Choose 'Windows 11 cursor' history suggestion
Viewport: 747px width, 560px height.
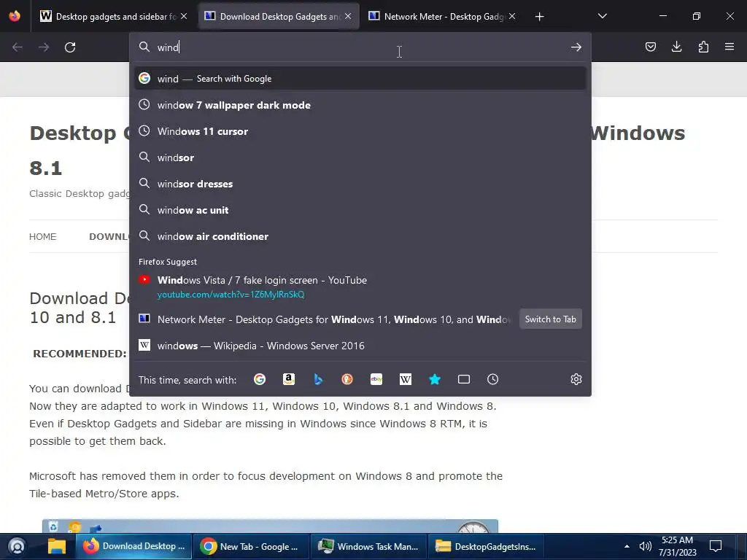[360, 131]
